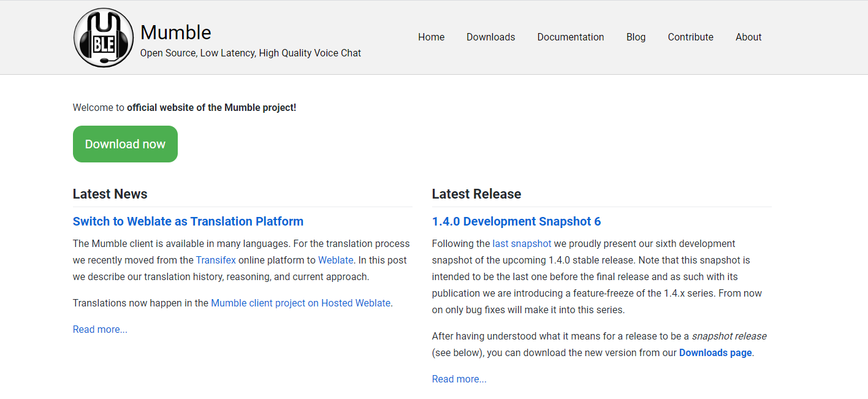This screenshot has height=399, width=868.
Task: Open the 1.4.0 Development Snapshot 6 headline
Action: point(516,221)
